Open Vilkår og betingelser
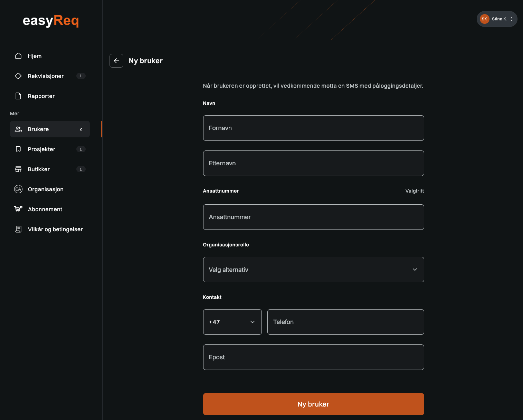 [x=50, y=229]
